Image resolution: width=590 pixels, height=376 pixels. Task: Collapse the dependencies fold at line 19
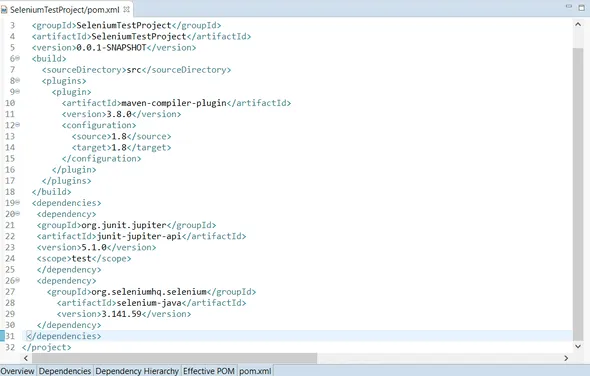(17, 202)
